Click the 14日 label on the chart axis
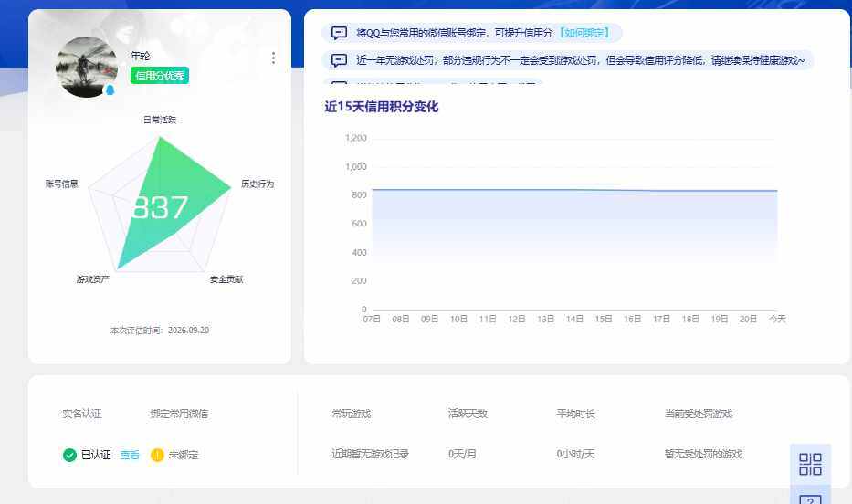Viewport: 852px width, 504px height. click(x=574, y=319)
